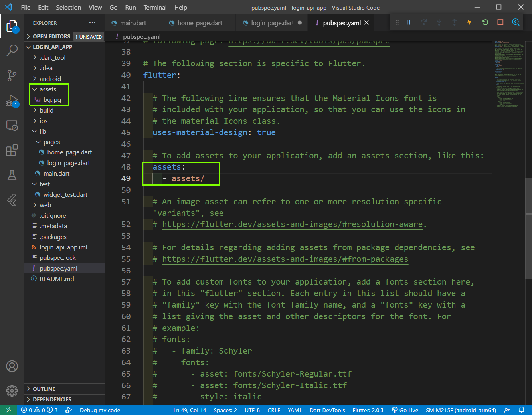The width and height of the screenshot is (532, 415).
Task: Restart the debug session
Action: click(485, 22)
